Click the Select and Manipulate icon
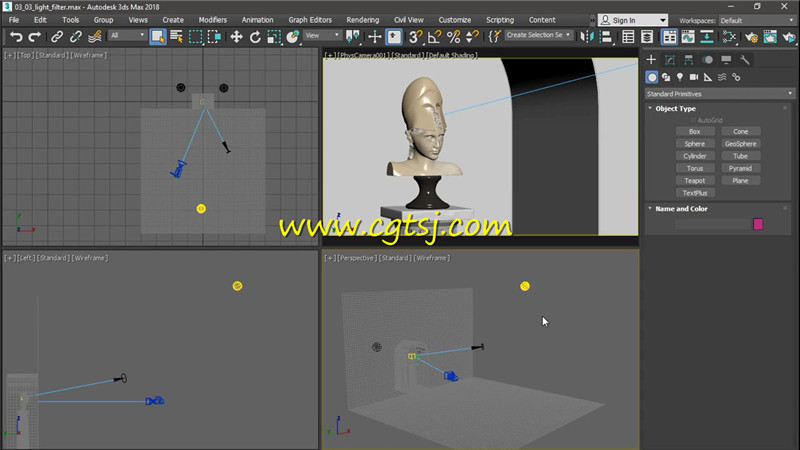Screen dimensions: 800x450 click(374, 37)
